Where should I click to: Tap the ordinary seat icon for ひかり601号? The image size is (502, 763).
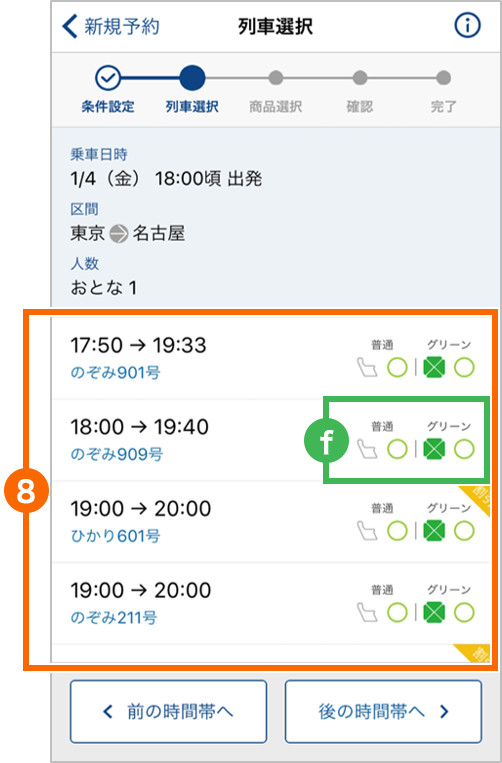coord(367,531)
